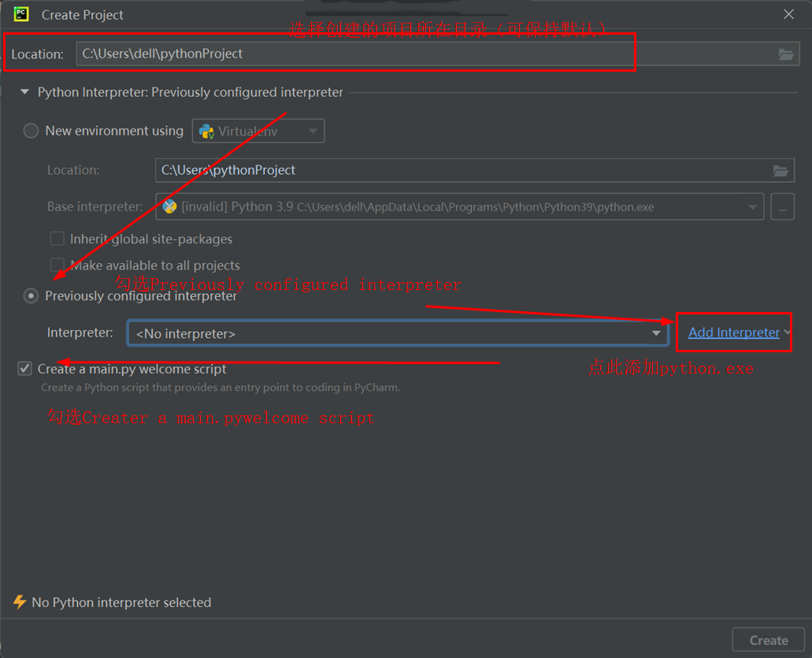Open the Virtualenv environment dropdown
The height and width of the screenshot is (658, 812).
258,131
